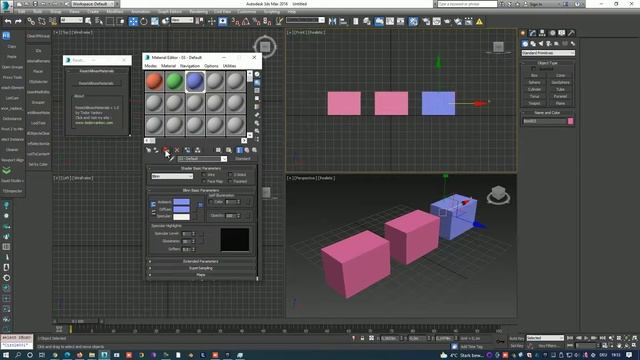Select the Select and Link tool
Screen dimensions: 640x360
click(x=31, y=22)
